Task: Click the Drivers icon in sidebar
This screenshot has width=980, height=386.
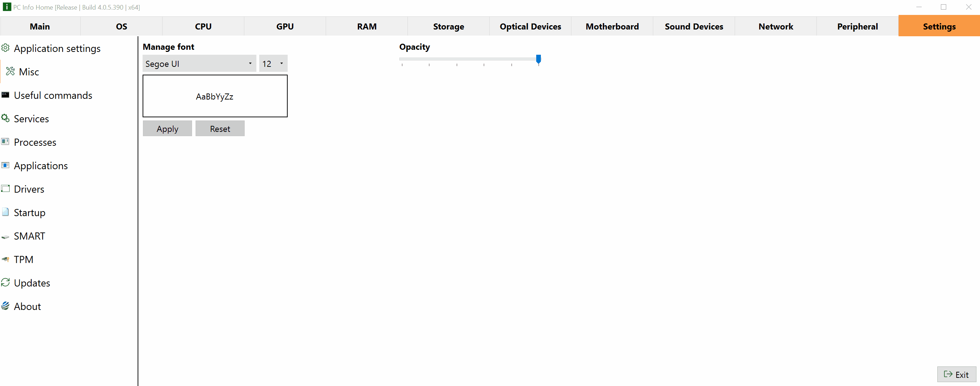Action: pos(5,189)
